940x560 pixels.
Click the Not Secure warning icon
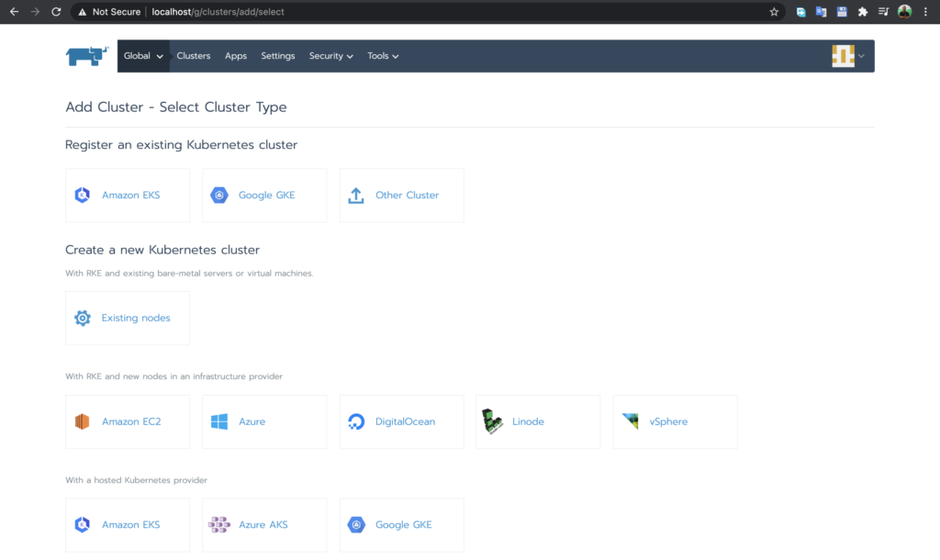pyautogui.click(x=82, y=12)
